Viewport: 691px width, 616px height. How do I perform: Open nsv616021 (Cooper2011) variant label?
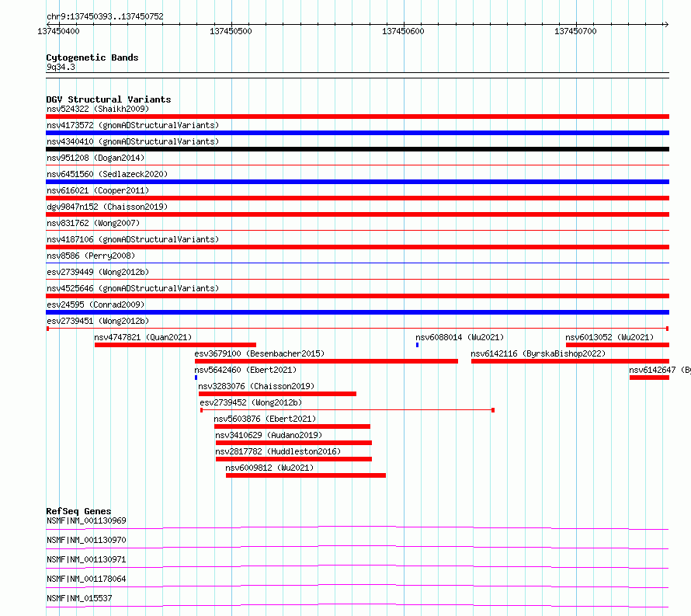coord(98,190)
